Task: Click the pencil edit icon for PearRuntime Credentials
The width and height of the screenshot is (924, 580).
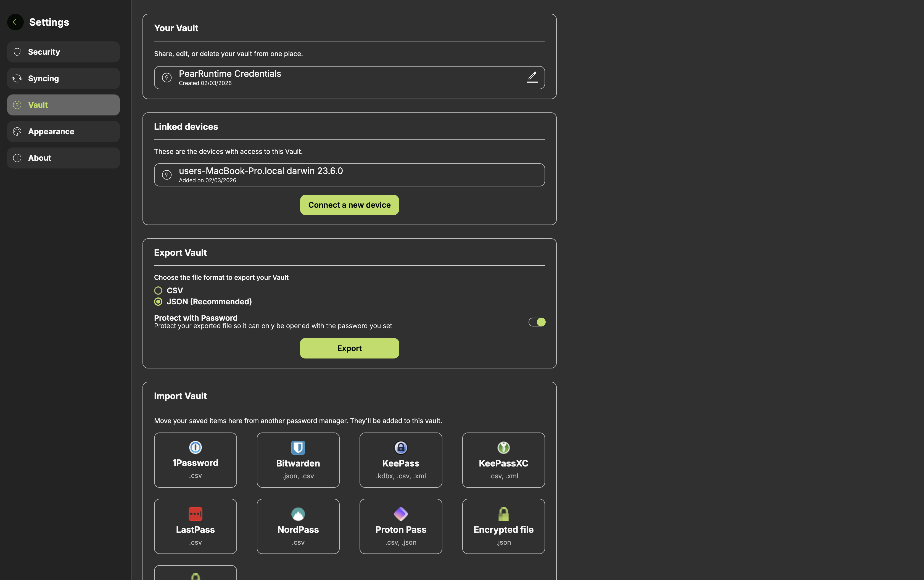Action: click(532, 77)
